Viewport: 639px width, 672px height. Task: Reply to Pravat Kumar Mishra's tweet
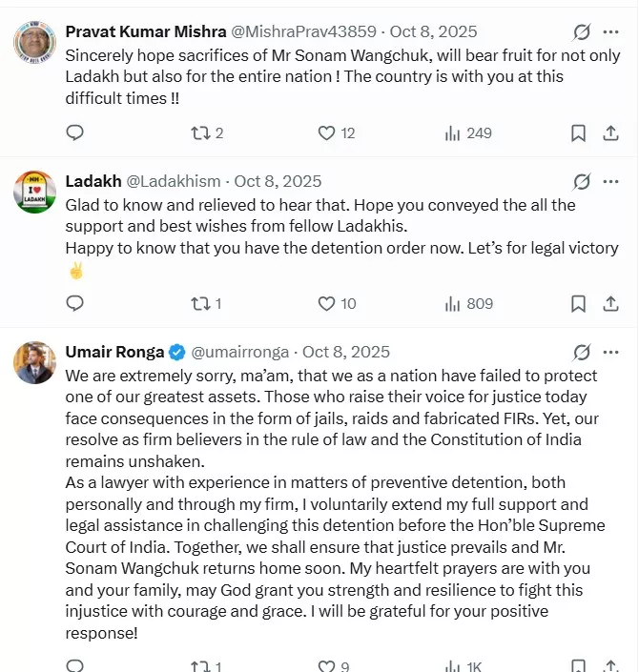(x=75, y=132)
